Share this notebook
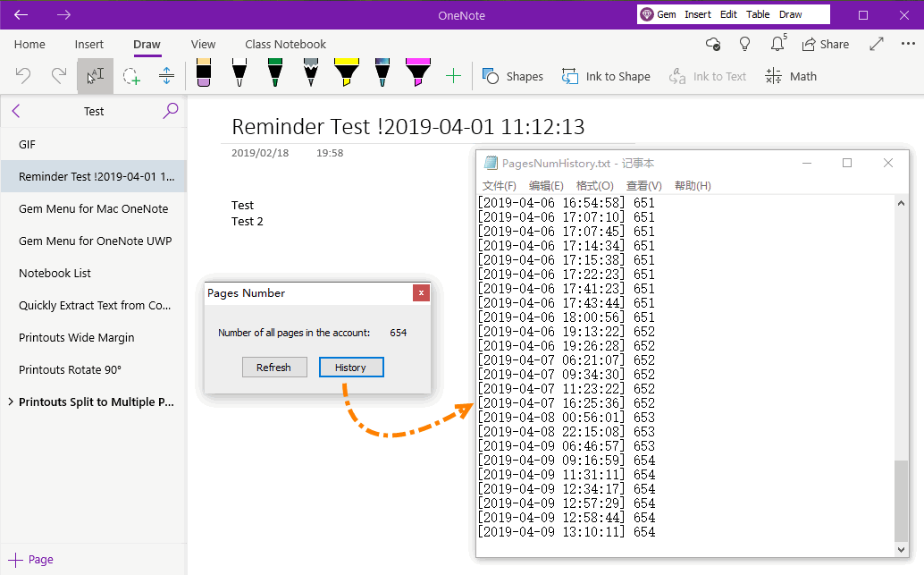The width and height of the screenshot is (924, 575). pos(826,44)
